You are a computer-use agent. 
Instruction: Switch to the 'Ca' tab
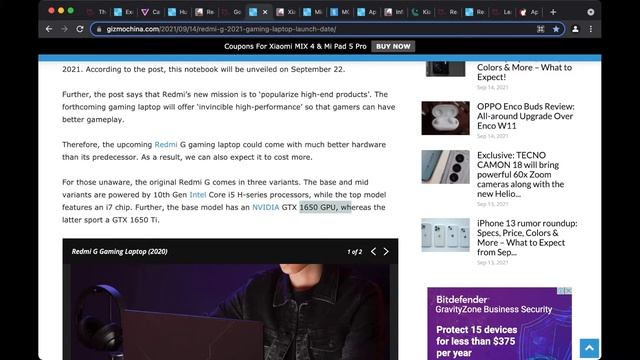pos(150,12)
